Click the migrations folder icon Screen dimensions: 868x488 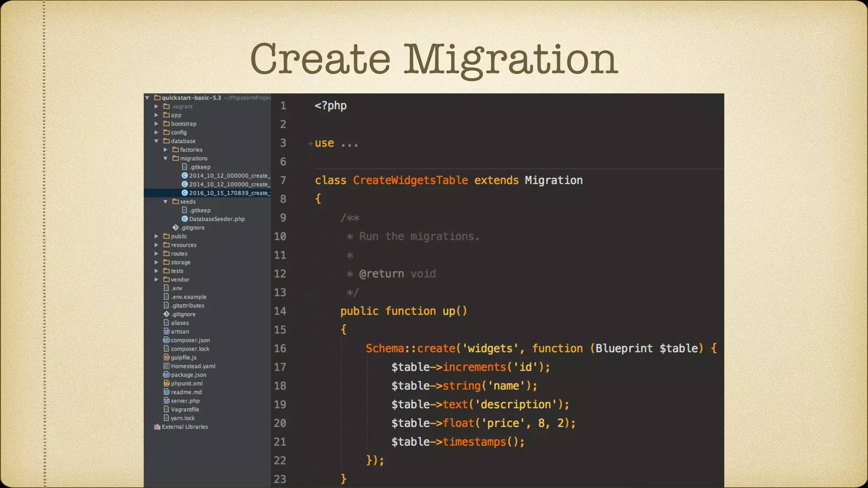pos(175,158)
